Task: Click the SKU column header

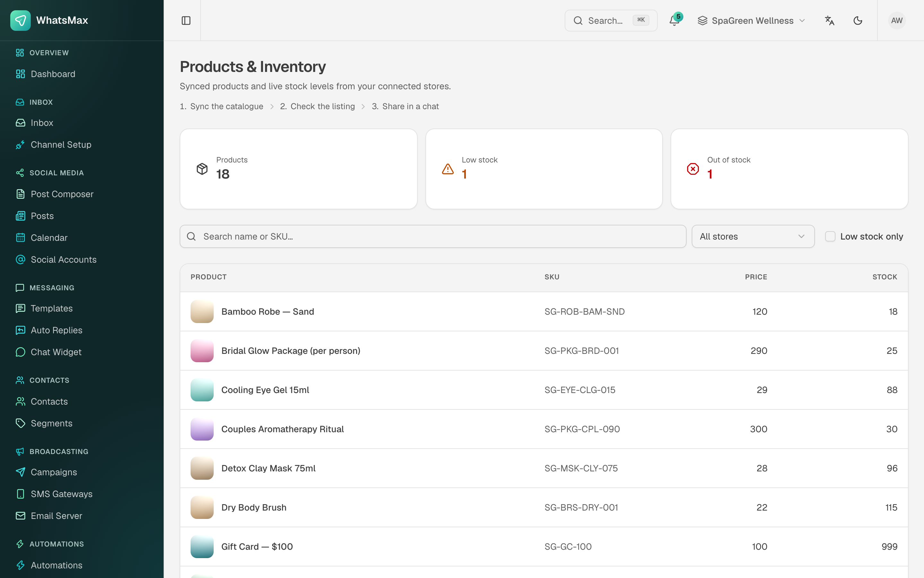Action: 552,277
